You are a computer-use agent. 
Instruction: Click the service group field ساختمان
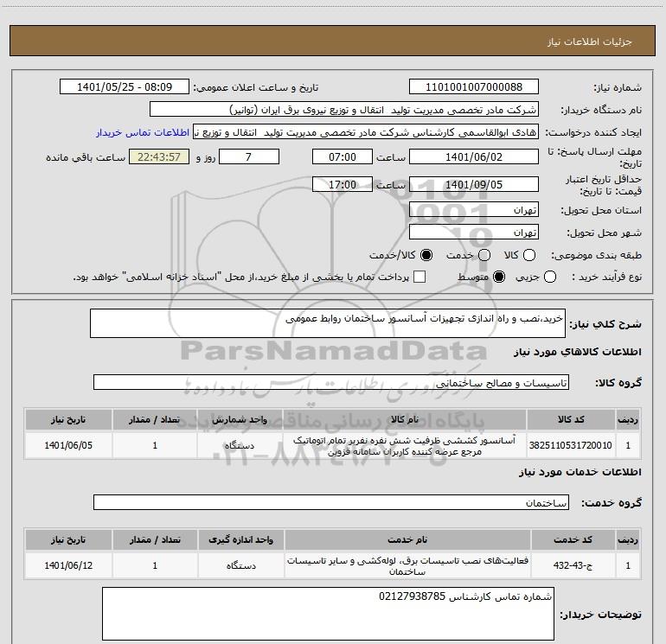click(x=331, y=502)
